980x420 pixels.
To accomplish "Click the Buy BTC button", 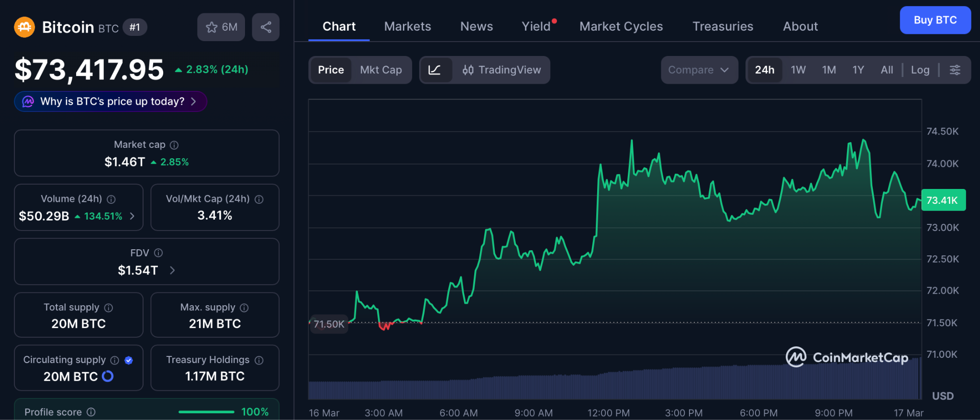I will pos(935,20).
